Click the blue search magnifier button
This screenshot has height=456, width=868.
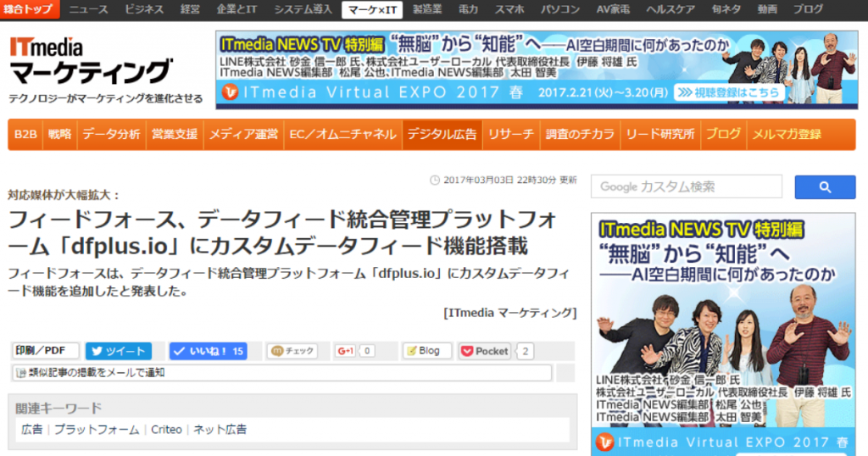point(825,187)
